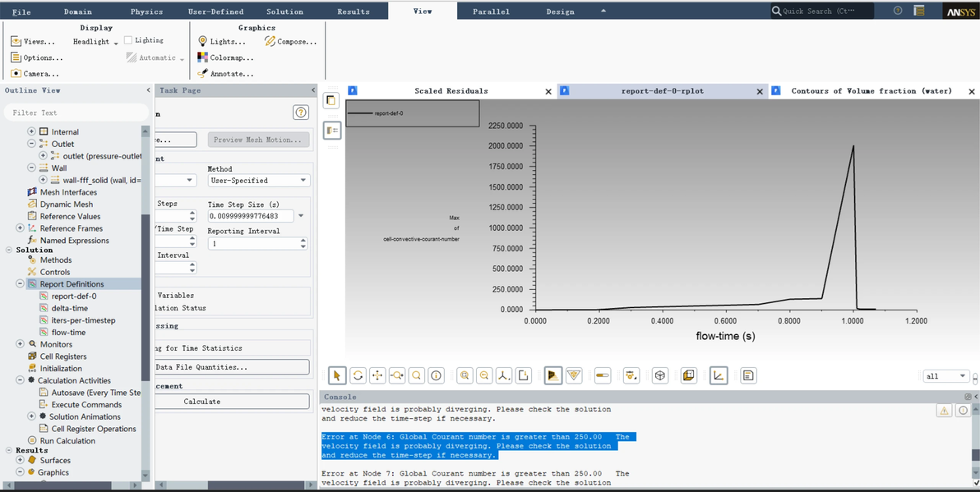
Task: Expand the Monitors tree node
Action: coord(20,344)
